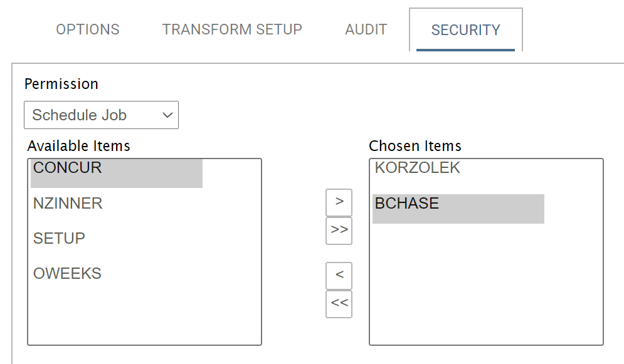Open the TRANSFORM SETUP tab
The height and width of the screenshot is (364, 624).
click(232, 29)
